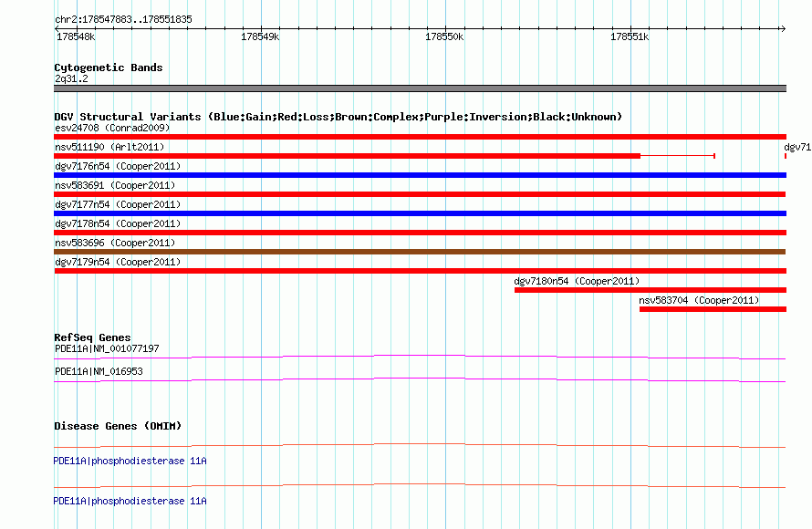812x529 pixels.
Task: Open the dgv7178n54 (Cooper2011) label
Action: [x=118, y=223]
